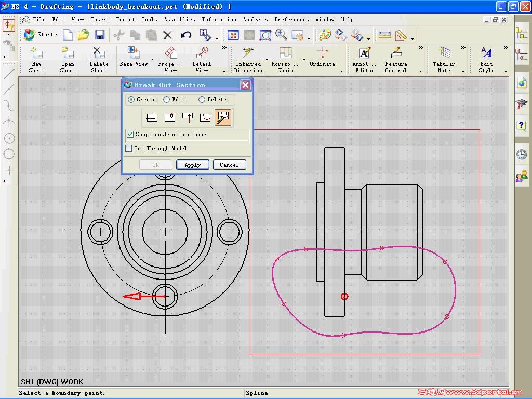Viewport: 532px width, 399px height.
Task: Open the Assembly Navigator sidebar tab
Action: [522, 33]
